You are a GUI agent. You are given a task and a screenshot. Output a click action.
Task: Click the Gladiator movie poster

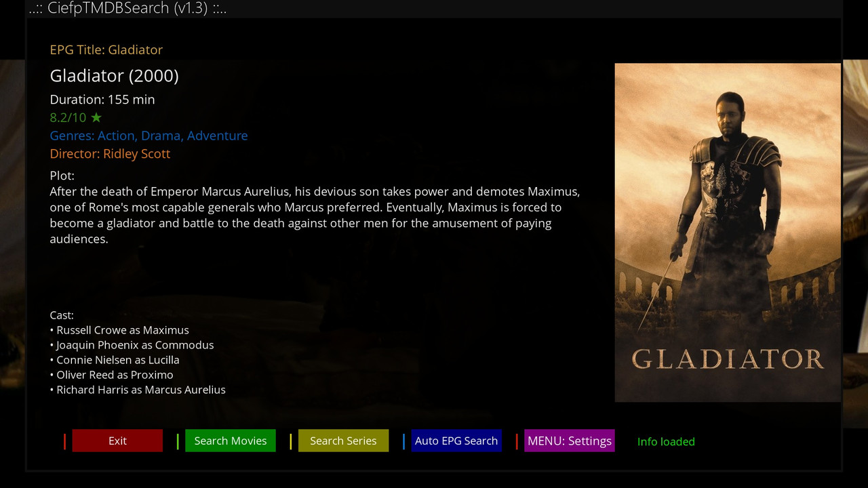pos(728,232)
